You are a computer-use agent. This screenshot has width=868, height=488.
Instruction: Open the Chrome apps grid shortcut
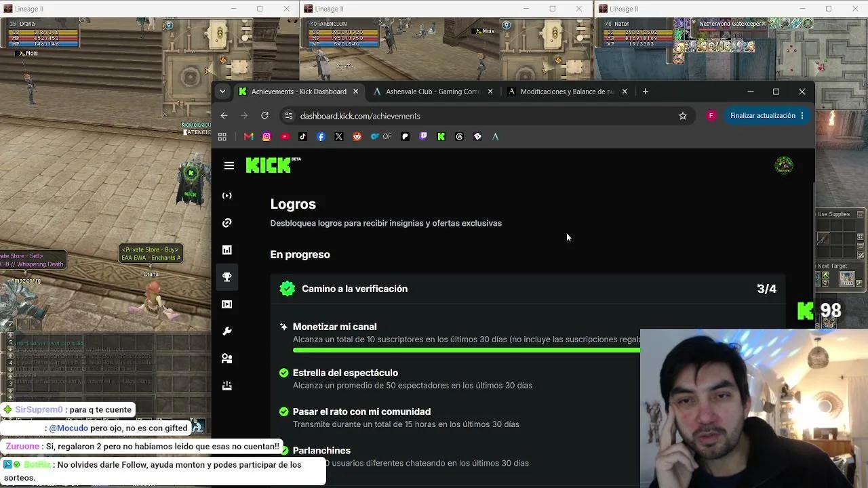click(222, 136)
